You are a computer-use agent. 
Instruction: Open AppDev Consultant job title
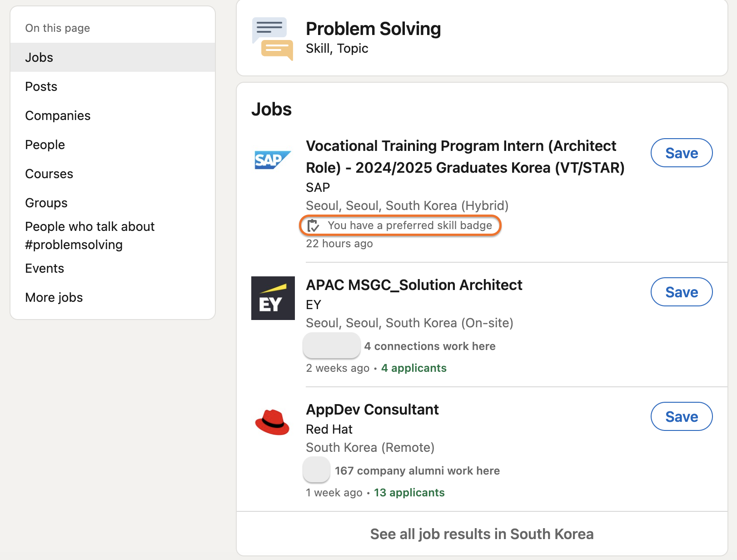[372, 410]
